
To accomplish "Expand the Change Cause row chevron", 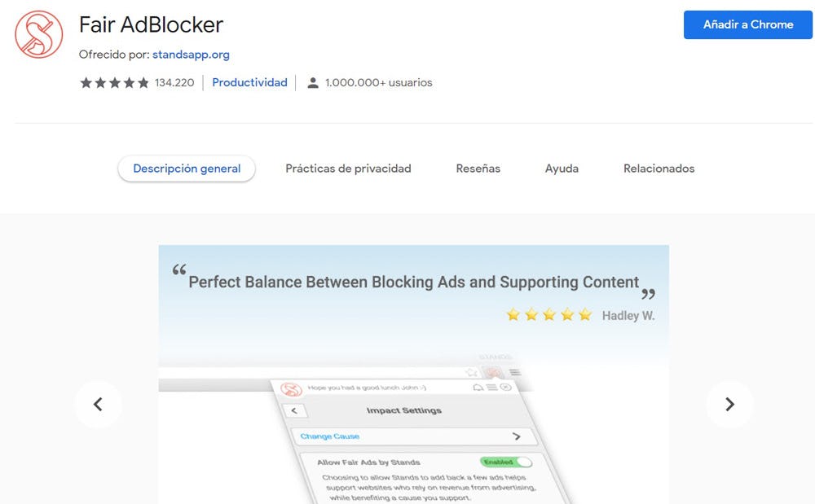I will [x=517, y=436].
